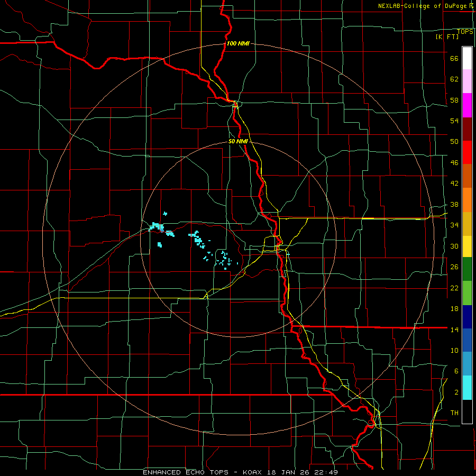Click the light green 26 kft swatch
The height and width of the screenshot is (476, 476).
467,293
